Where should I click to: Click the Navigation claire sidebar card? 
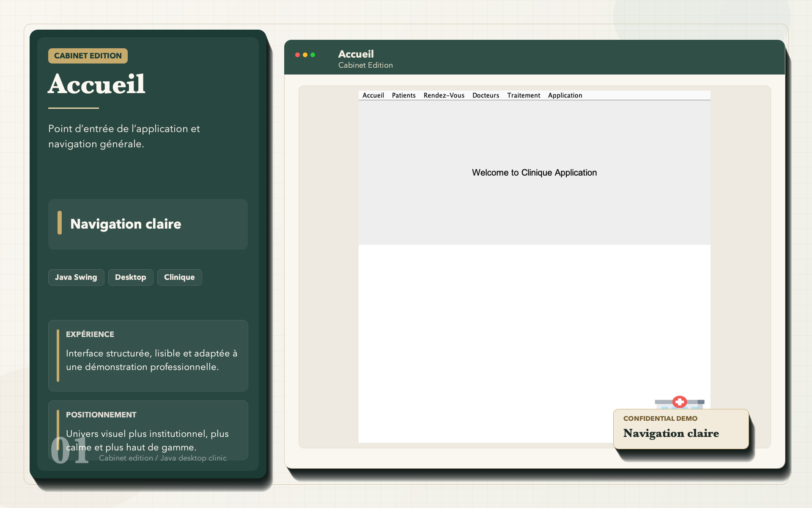point(148,224)
